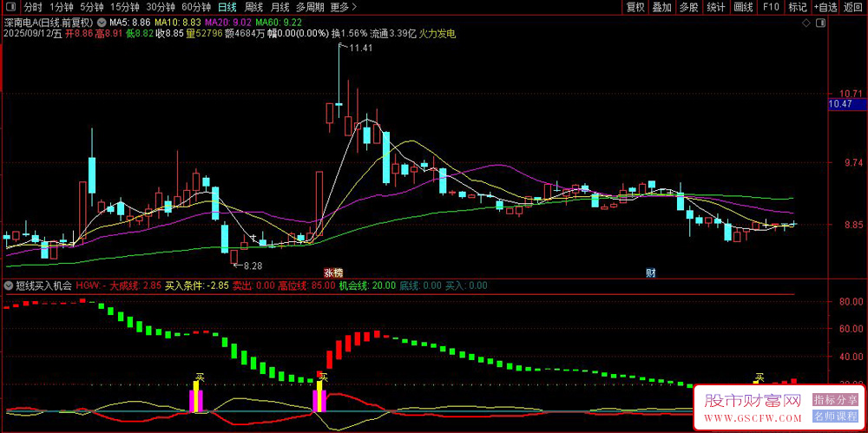Image resolution: width=868 pixels, height=433 pixels.
Task: Switch to 分时 intraday view
Action: [33, 7]
